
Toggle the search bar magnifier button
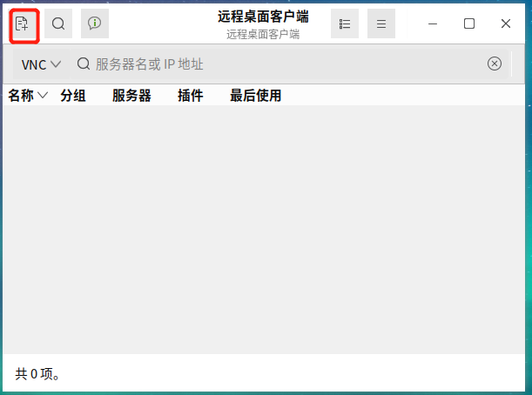58,23
